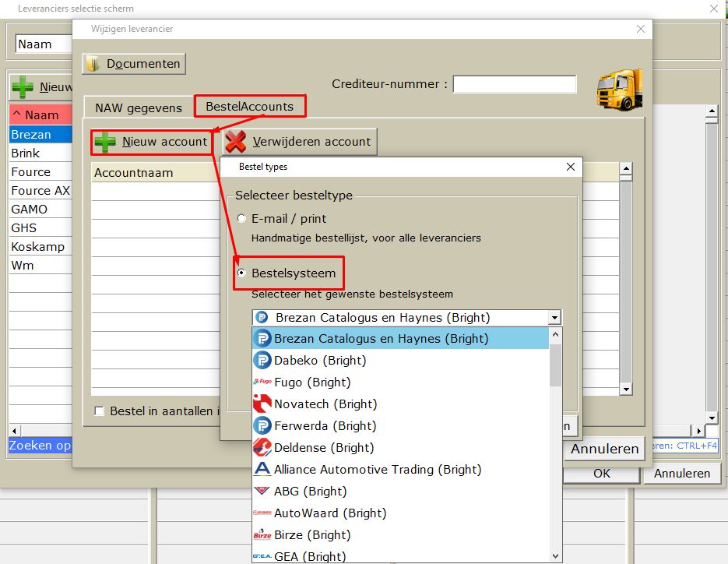728x564 pixels.
Task: Click the Crediteur-nummer input field
Action: tap(515, 84)
